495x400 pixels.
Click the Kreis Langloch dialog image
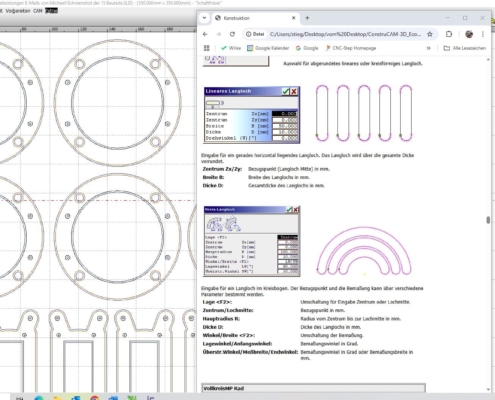(x=252, y=241)
